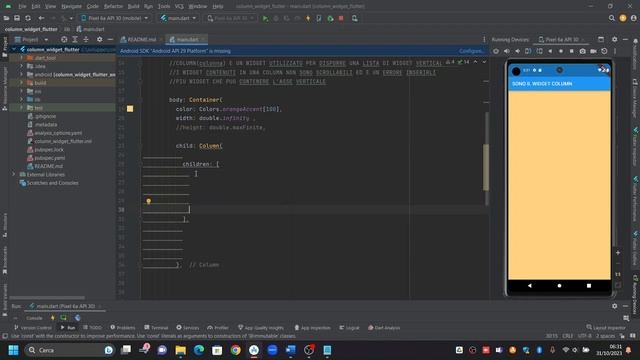Click emulator toolbar Home circle button

click(561, 51)
